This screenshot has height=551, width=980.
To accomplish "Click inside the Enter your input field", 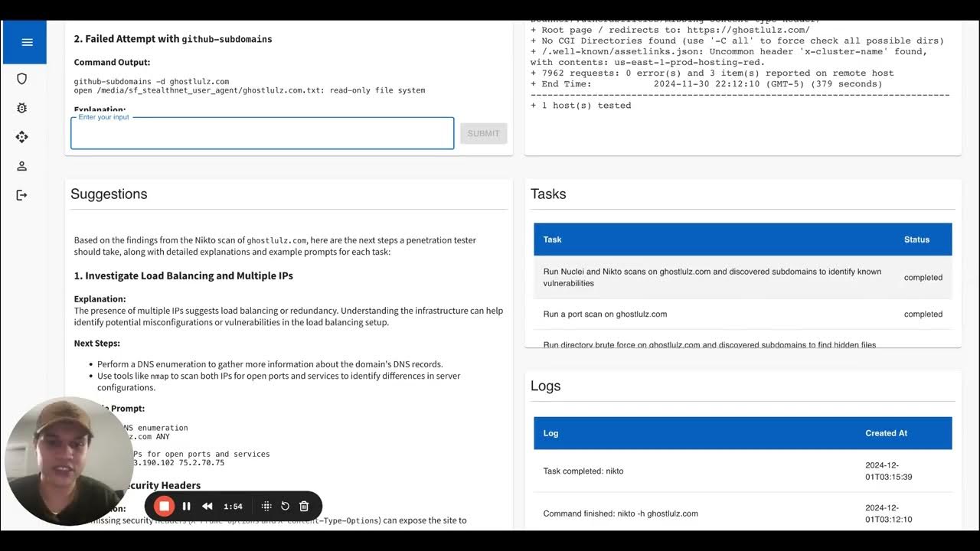I will tap(262, 133).
